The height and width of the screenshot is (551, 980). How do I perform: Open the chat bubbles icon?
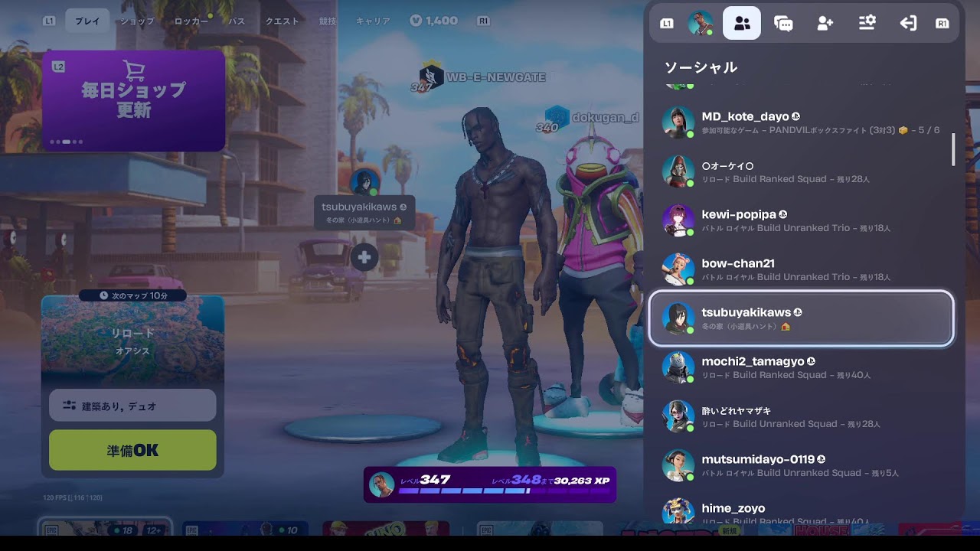pyautogui.click(x=783, y=24)
